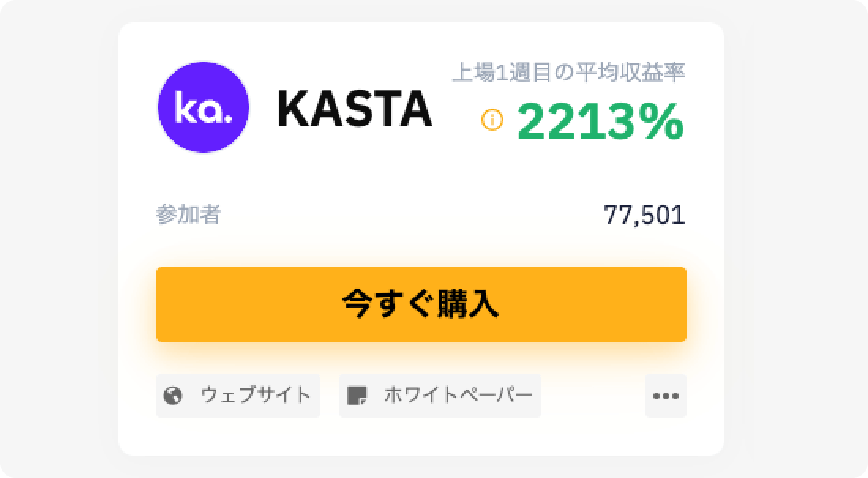
Task: Click the glowing orange buy banner
Action: pyautogui.click(x=421, y=304)
